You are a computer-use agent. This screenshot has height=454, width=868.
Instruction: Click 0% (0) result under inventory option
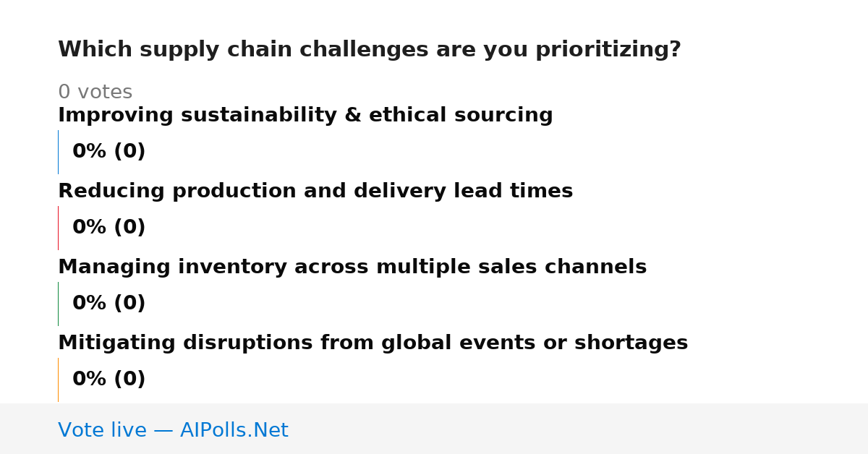click(x=109, y=304)
